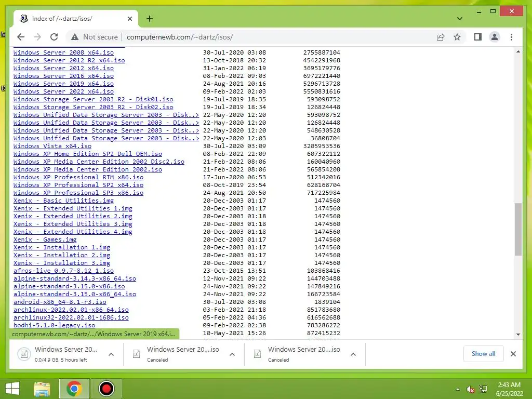Open Chrome's three-dot menu
The image size is (532, 399).
coord(511,37)
